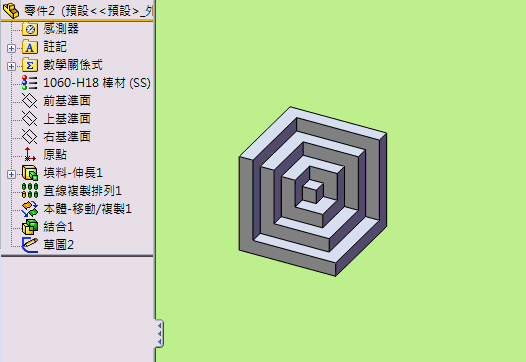Select the 上基準面 label
Viewport: 526px width, 362px height.
pyautogui.click(x=67, y=119)
